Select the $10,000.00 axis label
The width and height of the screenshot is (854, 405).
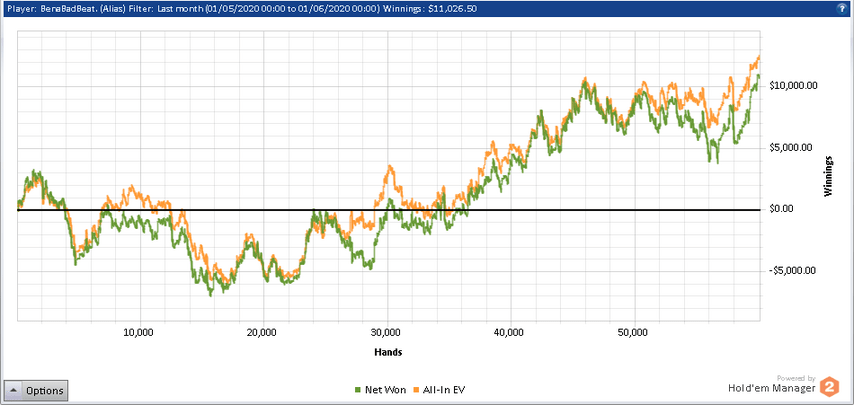click(x=794, y=86)
